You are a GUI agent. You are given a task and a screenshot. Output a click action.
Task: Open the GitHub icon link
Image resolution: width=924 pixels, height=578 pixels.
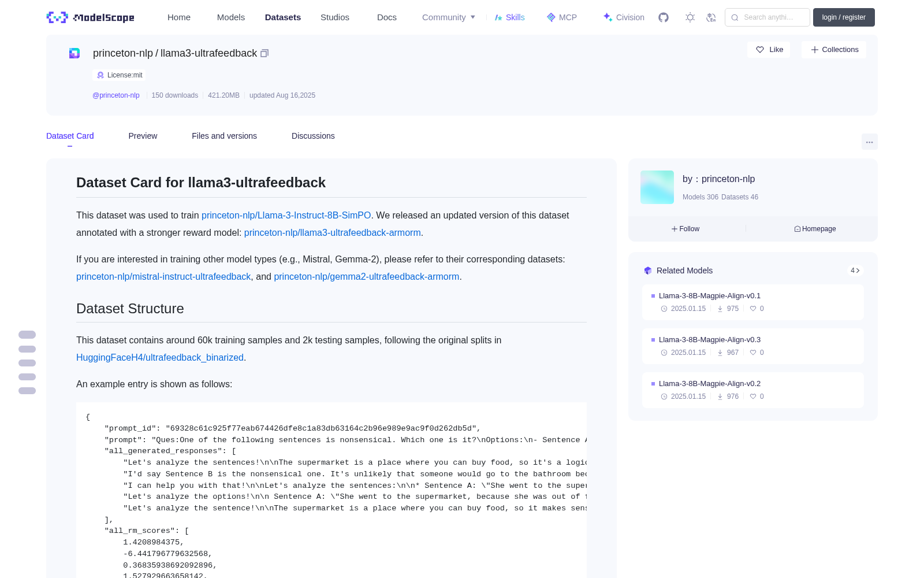664,17
